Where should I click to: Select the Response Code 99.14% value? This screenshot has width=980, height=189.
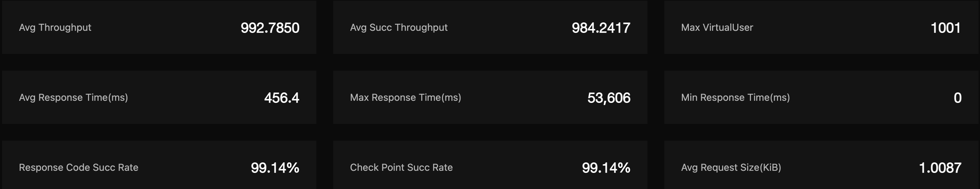[275, 168]
